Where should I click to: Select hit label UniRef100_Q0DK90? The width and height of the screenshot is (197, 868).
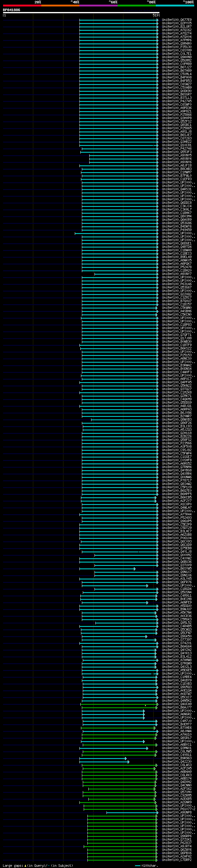(x=177, y=91)
